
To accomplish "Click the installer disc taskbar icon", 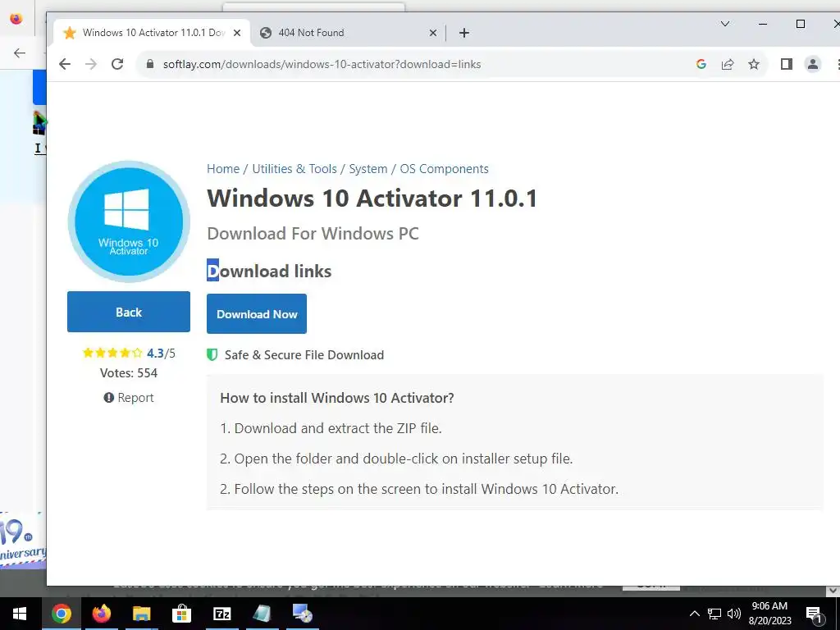I will 302,614.
